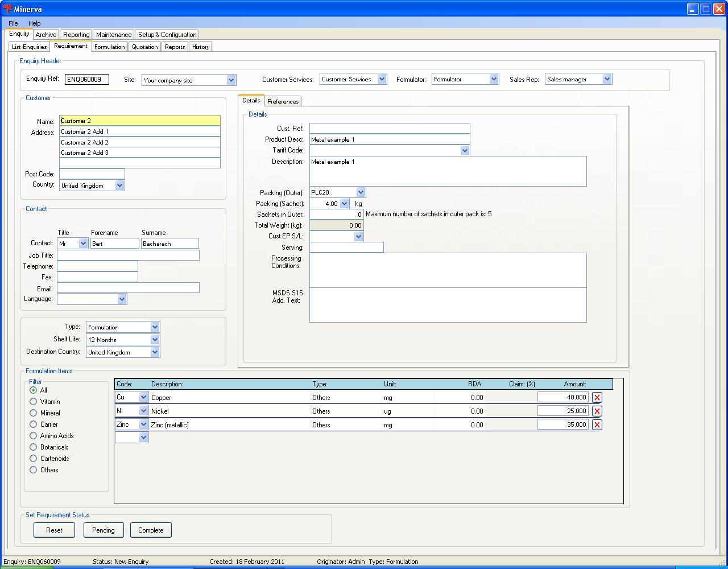Screen dimensions: 728x569
Task: Select the All filter radio button
Action: click(x=34, y=390)
